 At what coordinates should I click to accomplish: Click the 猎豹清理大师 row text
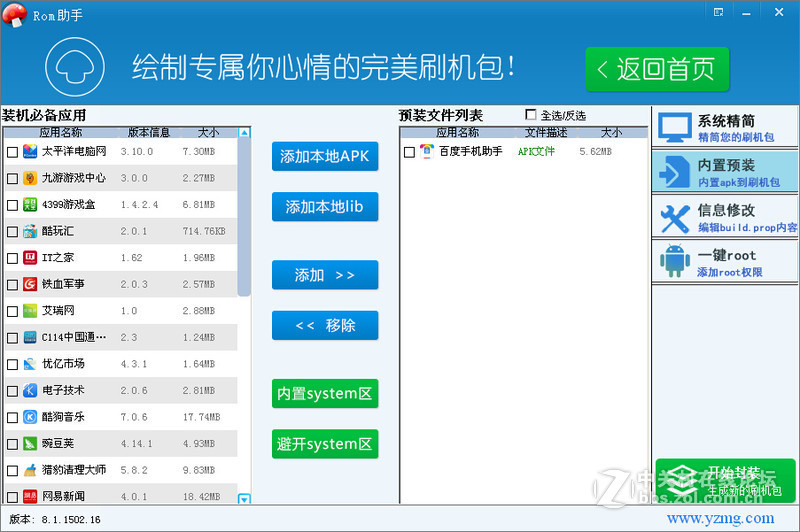pos(74,470)
